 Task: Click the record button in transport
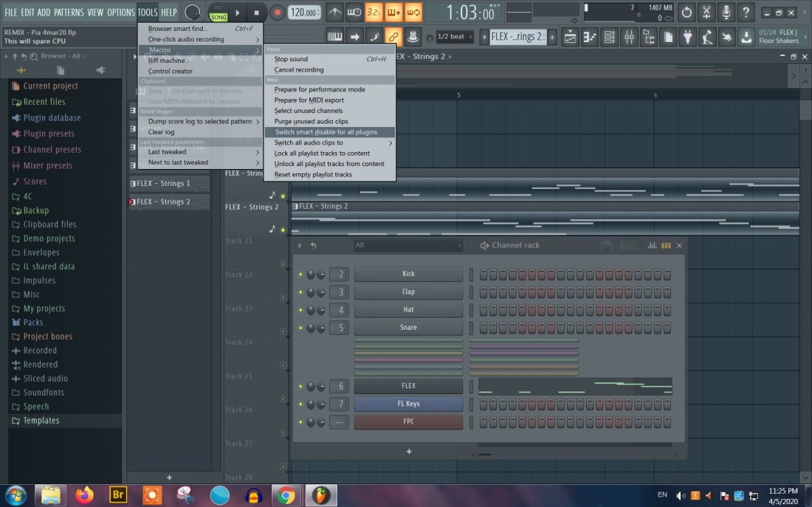[x=278, y=13]
